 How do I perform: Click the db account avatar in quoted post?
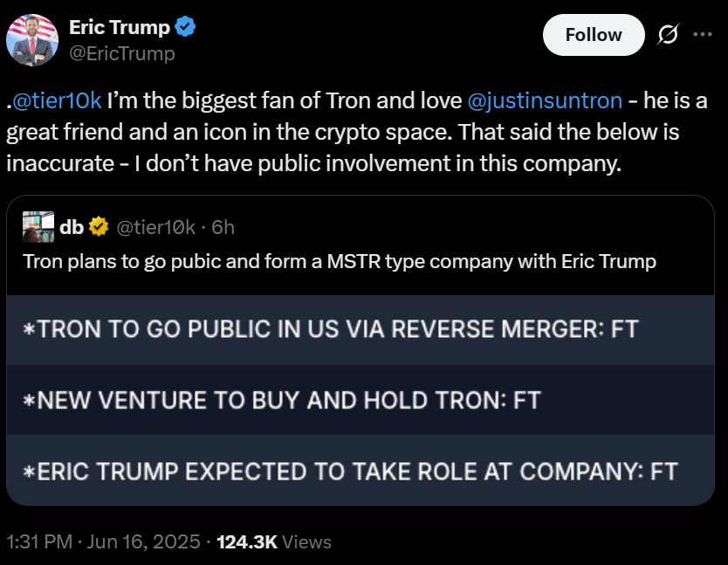coord(38,227)
